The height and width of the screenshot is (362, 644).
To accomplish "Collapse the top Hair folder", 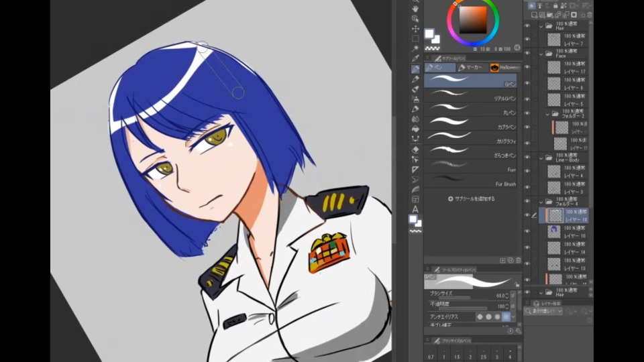I will (541, 26).
